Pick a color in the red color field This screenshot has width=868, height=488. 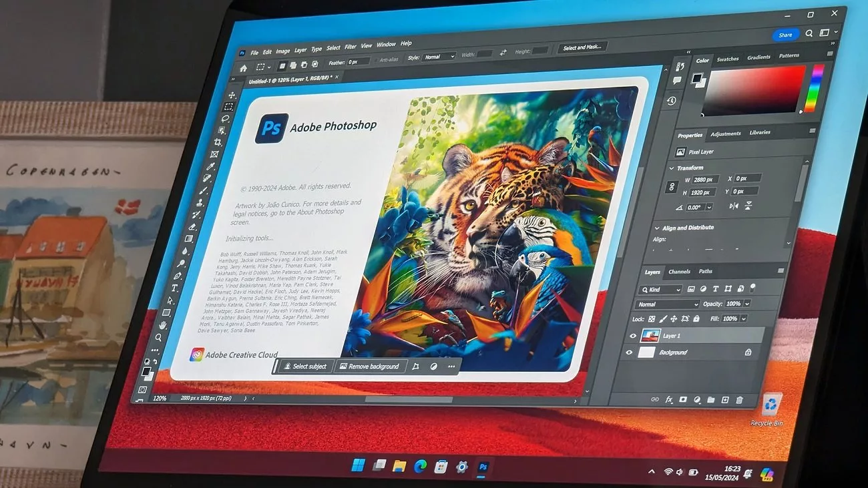click(x=755, y=90)
